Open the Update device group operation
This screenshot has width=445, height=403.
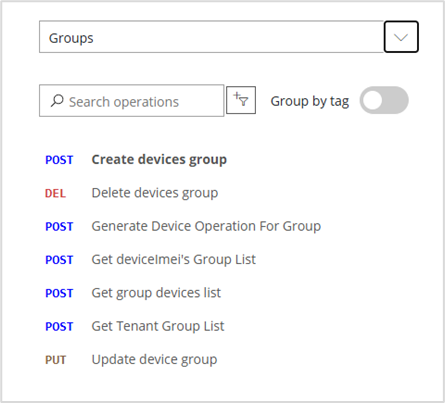coord(154,360)
